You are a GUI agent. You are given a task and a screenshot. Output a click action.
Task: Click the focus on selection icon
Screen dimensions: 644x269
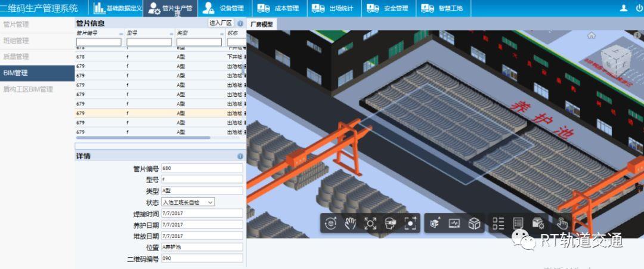tap(410, 223)
